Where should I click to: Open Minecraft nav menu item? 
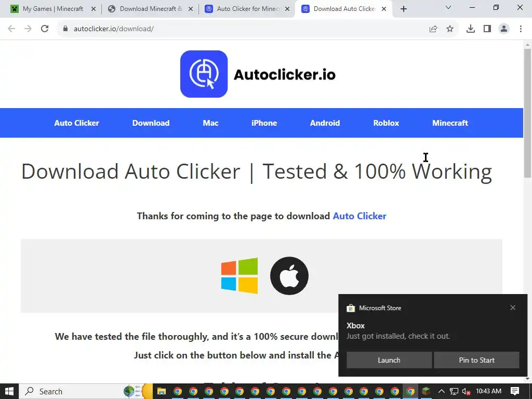click(450, 123)
